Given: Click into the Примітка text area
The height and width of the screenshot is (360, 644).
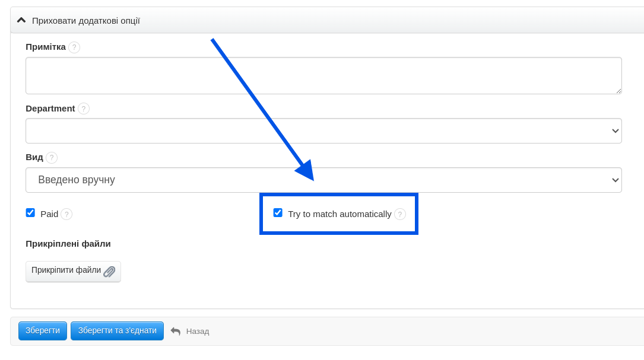Looking at the screenshot, I should (x=323, y=75).
